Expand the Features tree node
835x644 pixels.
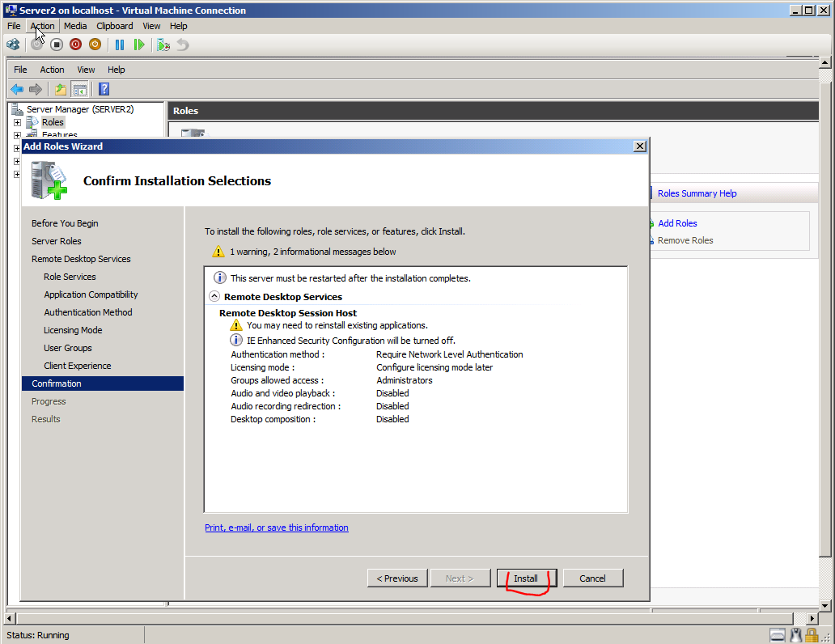coord(17,135)
